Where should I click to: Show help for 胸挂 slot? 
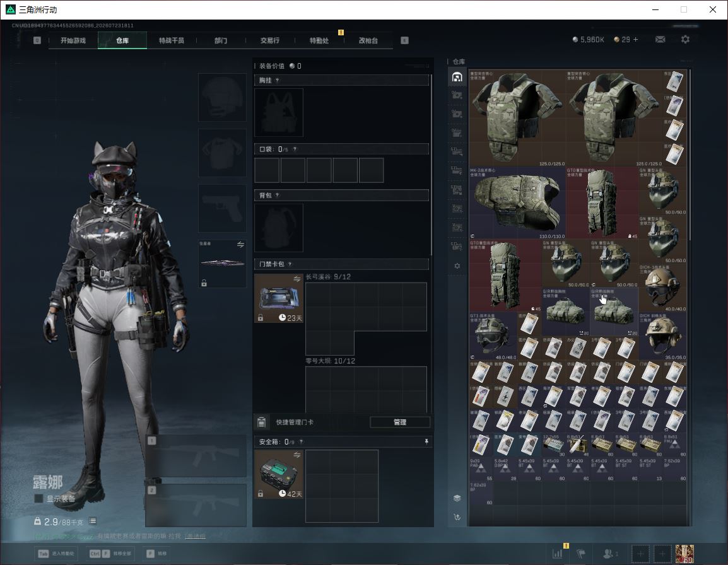[277, 80]
